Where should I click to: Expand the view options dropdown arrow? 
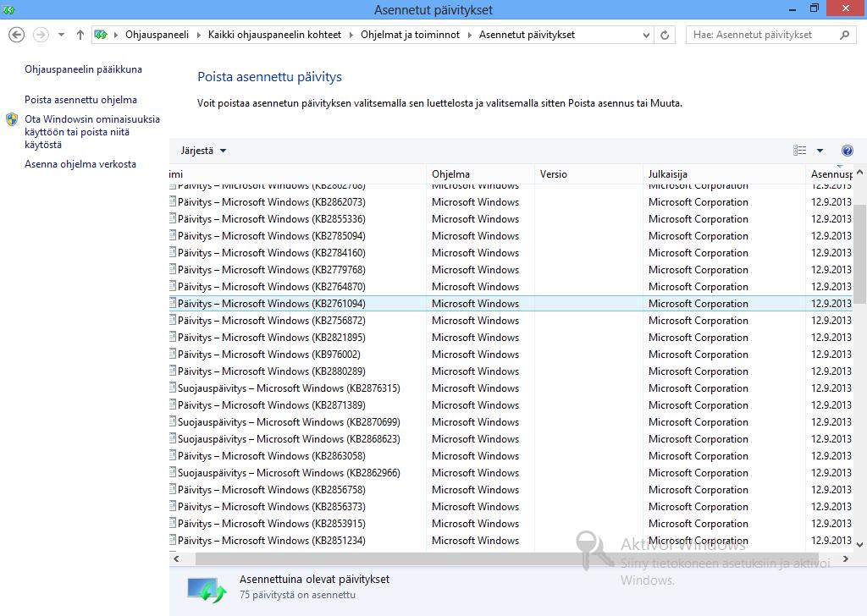click(x=820, y=151)
